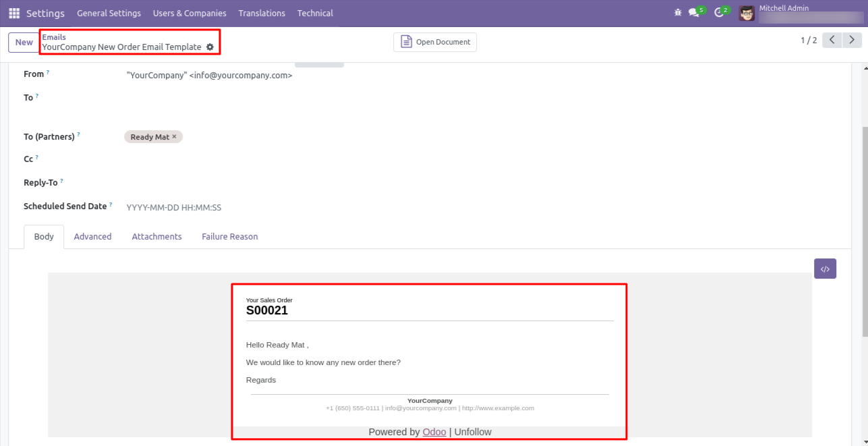Click YourCompany New Order Email Template title

pyautogui.click(x=121, y=47)
